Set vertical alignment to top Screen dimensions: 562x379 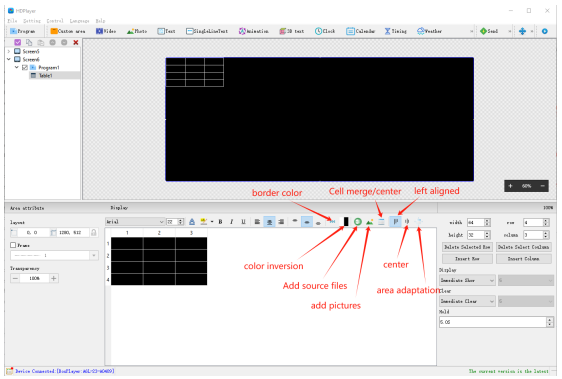[x=295, y=222]
